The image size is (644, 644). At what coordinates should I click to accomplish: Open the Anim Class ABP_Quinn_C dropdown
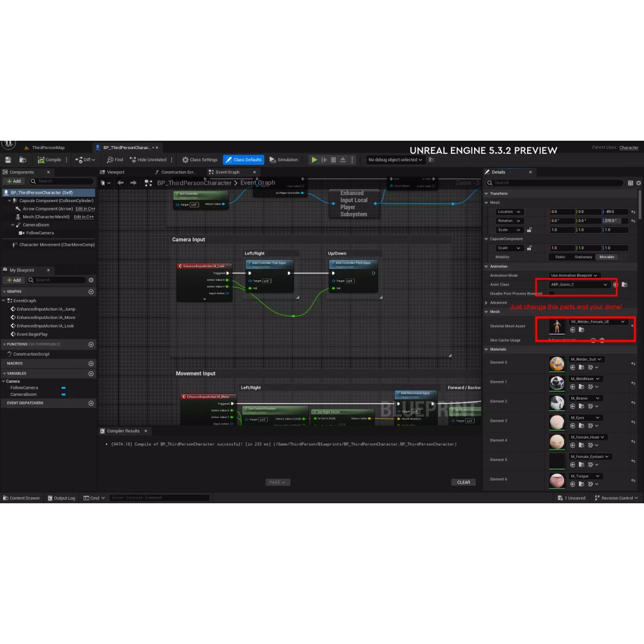pos(578,284)
